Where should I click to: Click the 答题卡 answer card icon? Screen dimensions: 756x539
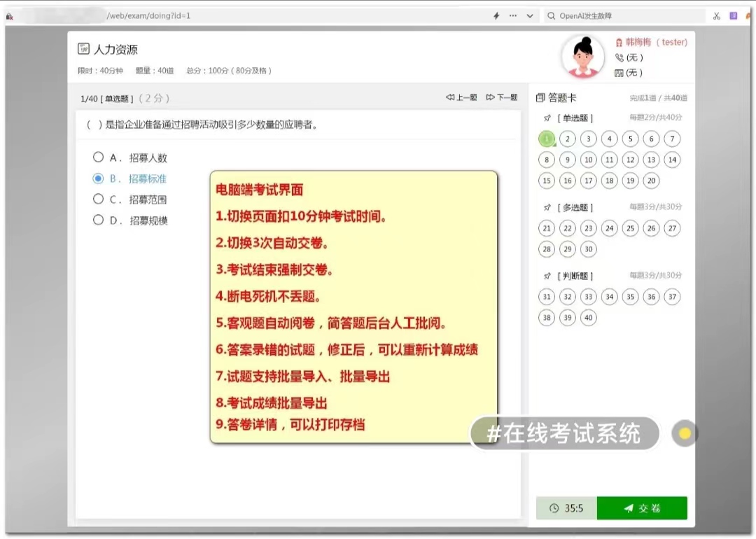[x=540, y=98]
